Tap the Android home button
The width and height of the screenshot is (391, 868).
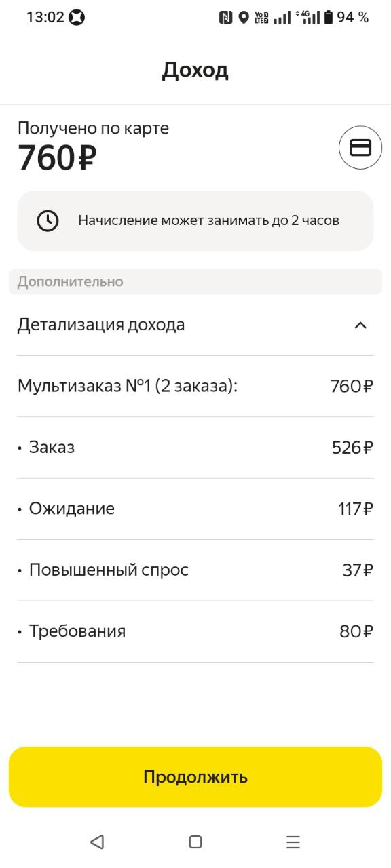pyautogui.click(x=195, y=842)
